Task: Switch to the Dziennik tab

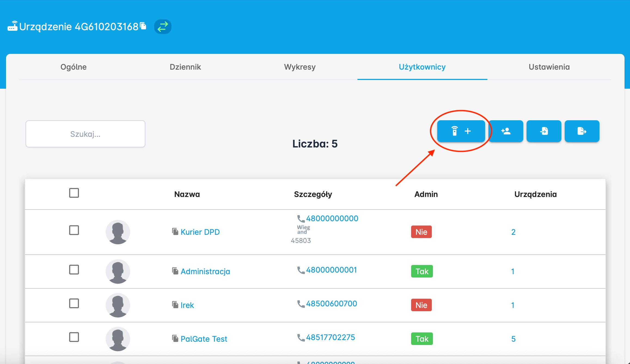Action: click(185, 67)
